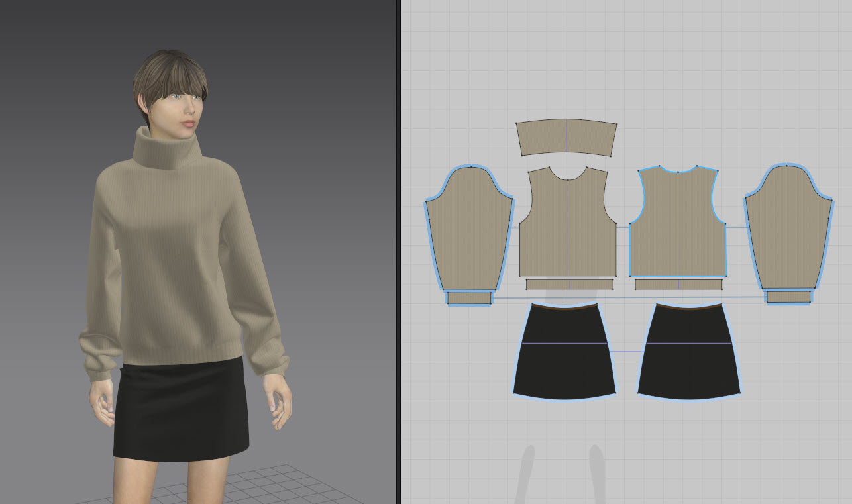Select the left sleeve pattern piece
Image resolution: width=852 pixels, height=504 pixels.
tap(469, 228)
